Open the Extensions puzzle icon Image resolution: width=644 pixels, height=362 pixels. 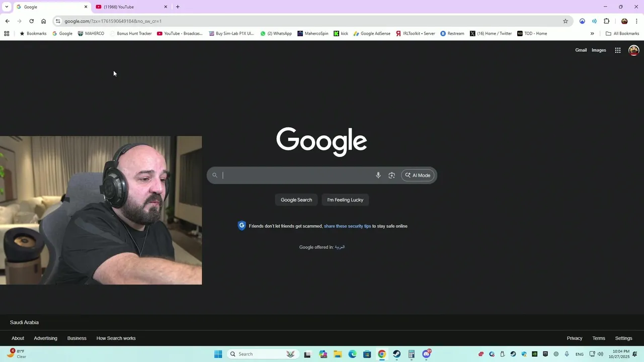coord(606,21)
